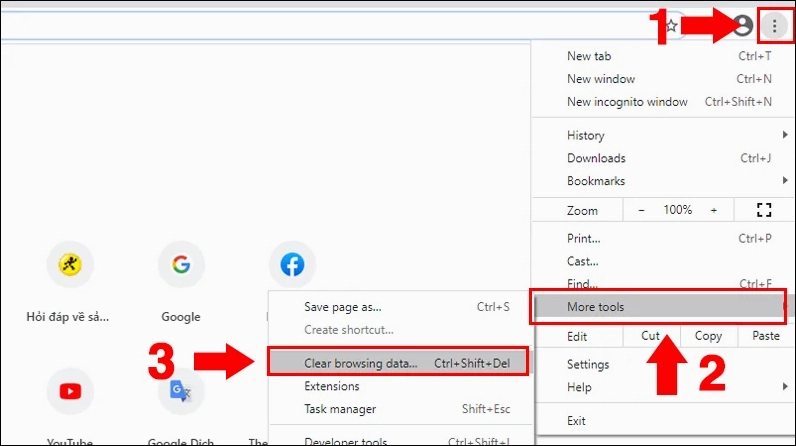Image resolution: width=796 pixels, height=446 pixels.
Task: Open the Google shortcut tile
Action: tap(181, 264)
